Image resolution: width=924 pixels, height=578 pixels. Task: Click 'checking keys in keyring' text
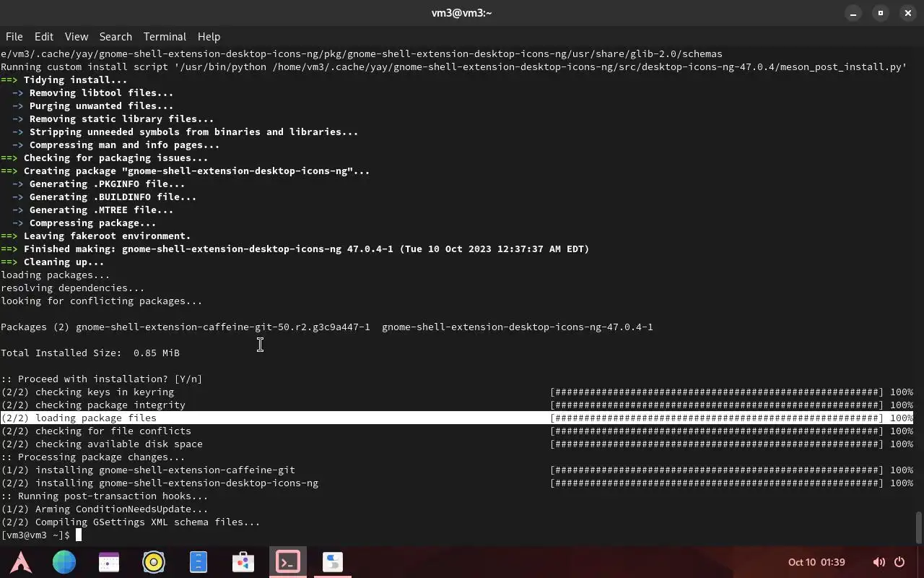pos(105,392)
